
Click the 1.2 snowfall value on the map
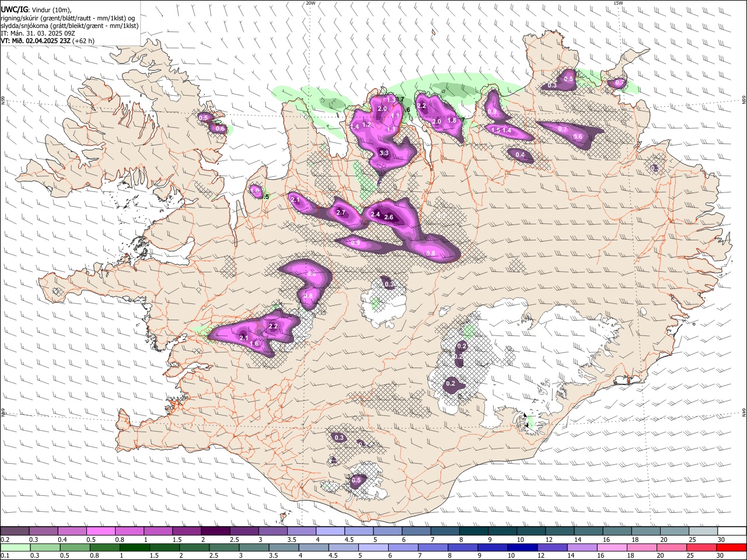367,124
